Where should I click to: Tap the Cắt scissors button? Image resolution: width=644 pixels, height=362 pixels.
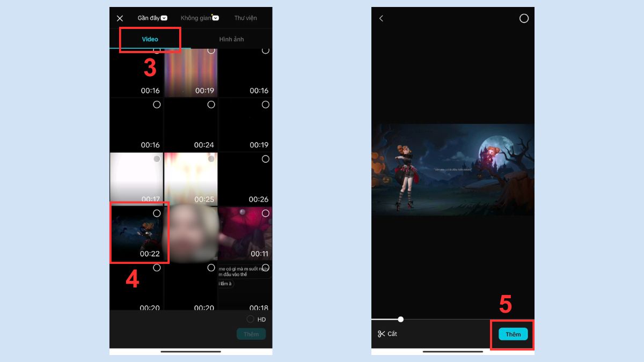click(387, 334)
